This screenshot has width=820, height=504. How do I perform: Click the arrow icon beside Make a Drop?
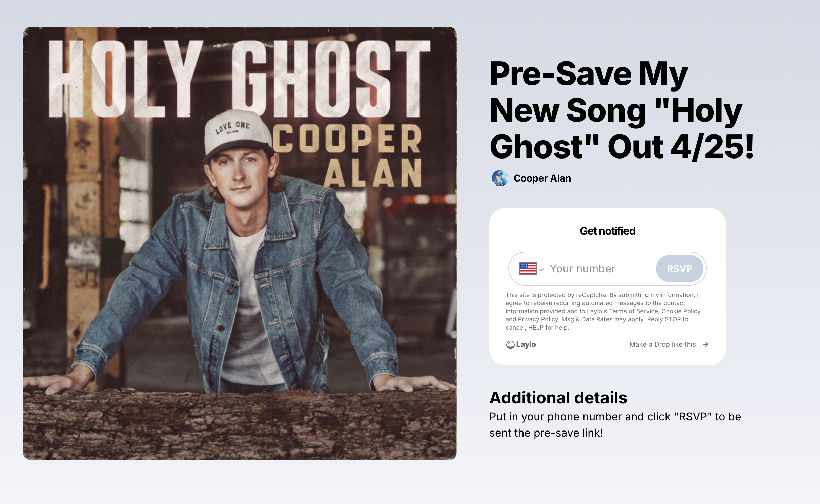[705, 344]
